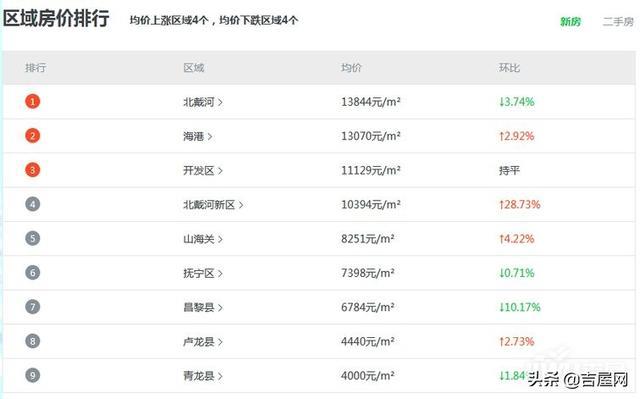
Task: Click the 区域房价排行 heading
Action: [56, 19]
